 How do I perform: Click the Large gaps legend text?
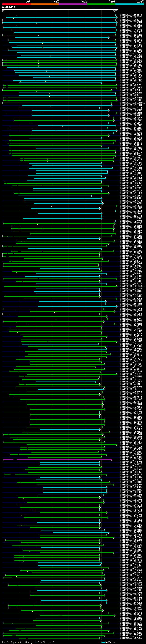[x=10, y=642]
